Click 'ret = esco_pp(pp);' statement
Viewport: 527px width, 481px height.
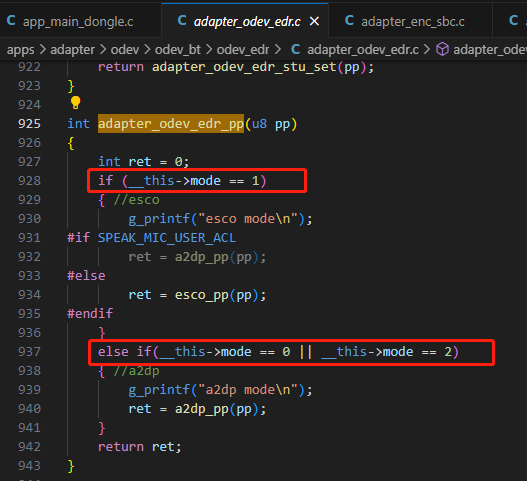coord(197,295)
